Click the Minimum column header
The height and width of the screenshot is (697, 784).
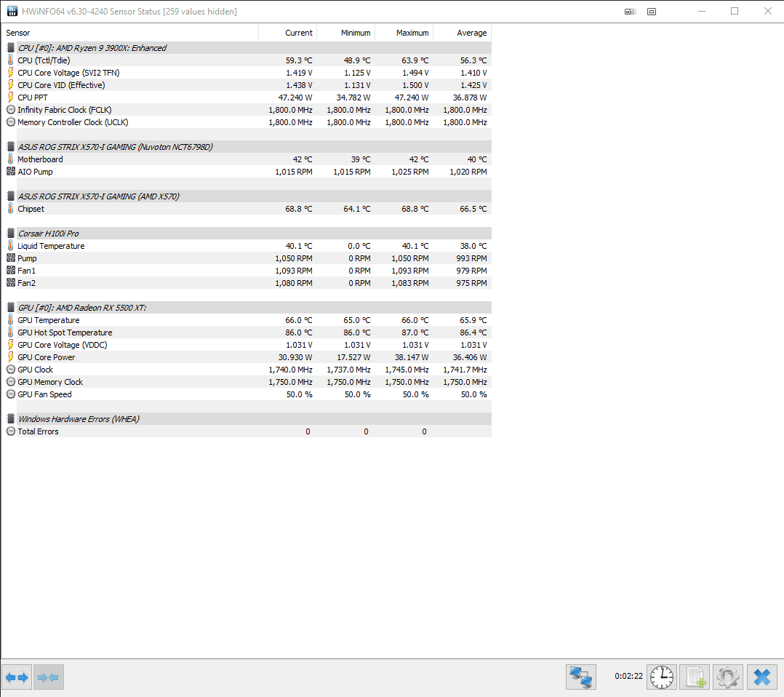coord(345,33)
